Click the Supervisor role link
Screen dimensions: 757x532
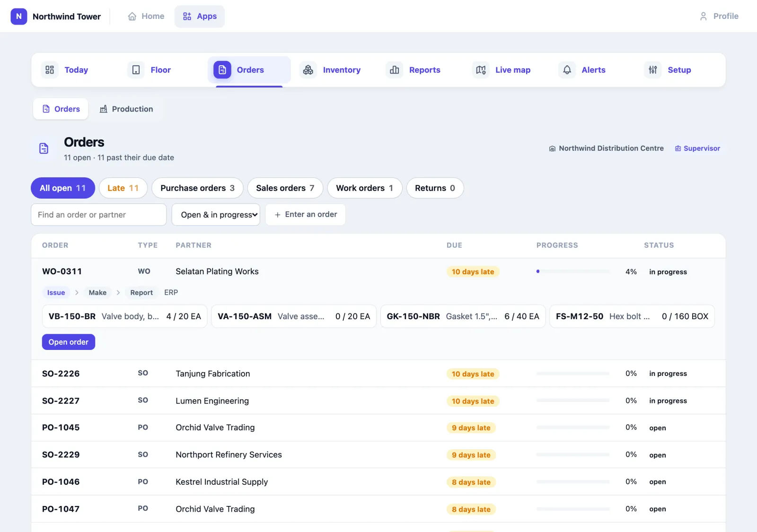[x=697, y=148]
